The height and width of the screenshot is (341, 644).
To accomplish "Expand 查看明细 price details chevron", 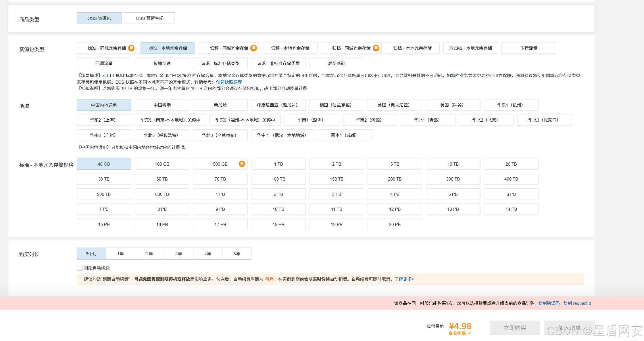I will (x=469, y=333).
